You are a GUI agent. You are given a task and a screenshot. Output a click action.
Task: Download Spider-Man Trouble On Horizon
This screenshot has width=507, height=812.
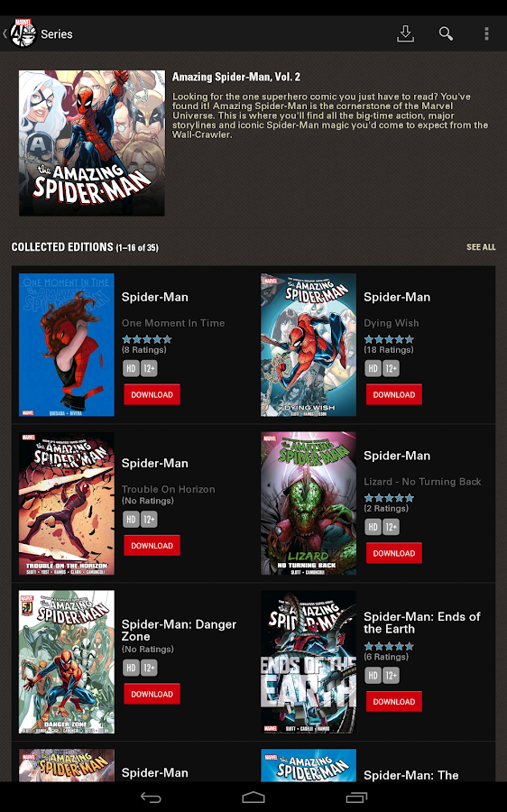click(x=152, y=545)
